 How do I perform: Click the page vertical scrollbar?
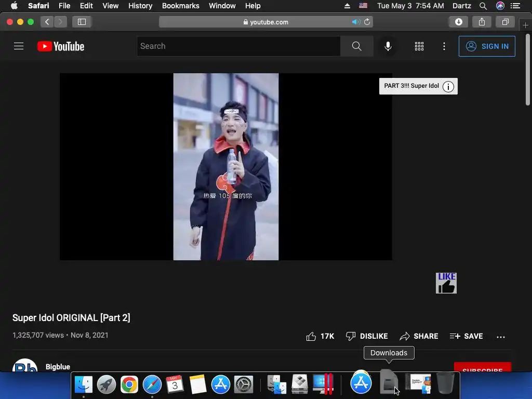pyautogui.click(x=528, y=69)
